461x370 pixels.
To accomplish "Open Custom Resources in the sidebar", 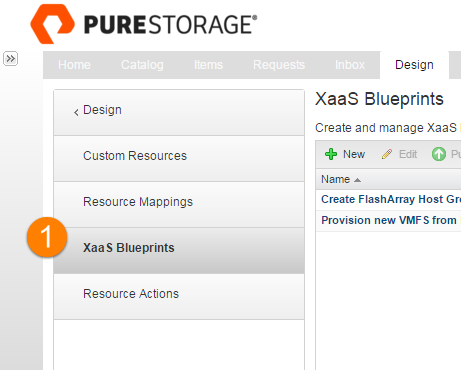I will pos(179,158).
